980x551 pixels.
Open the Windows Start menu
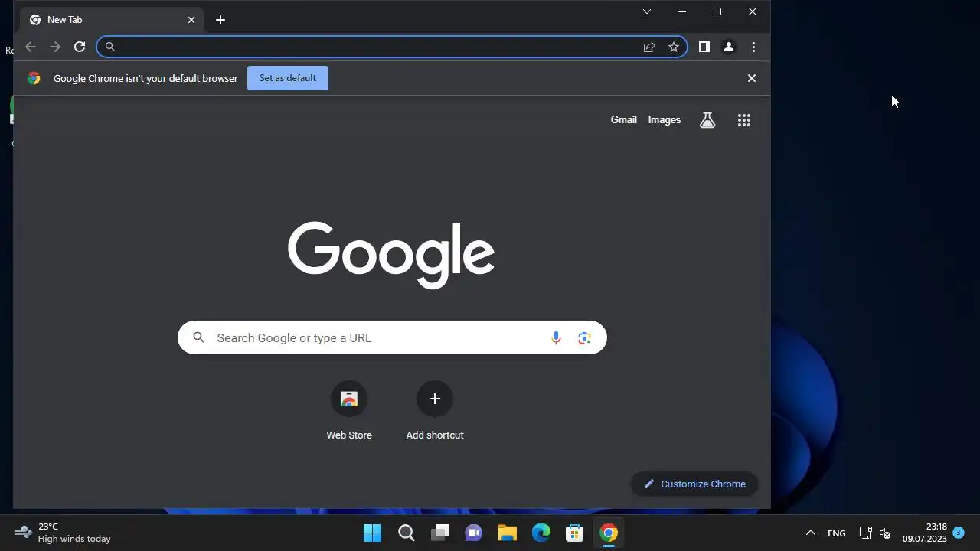coord(373,533)
